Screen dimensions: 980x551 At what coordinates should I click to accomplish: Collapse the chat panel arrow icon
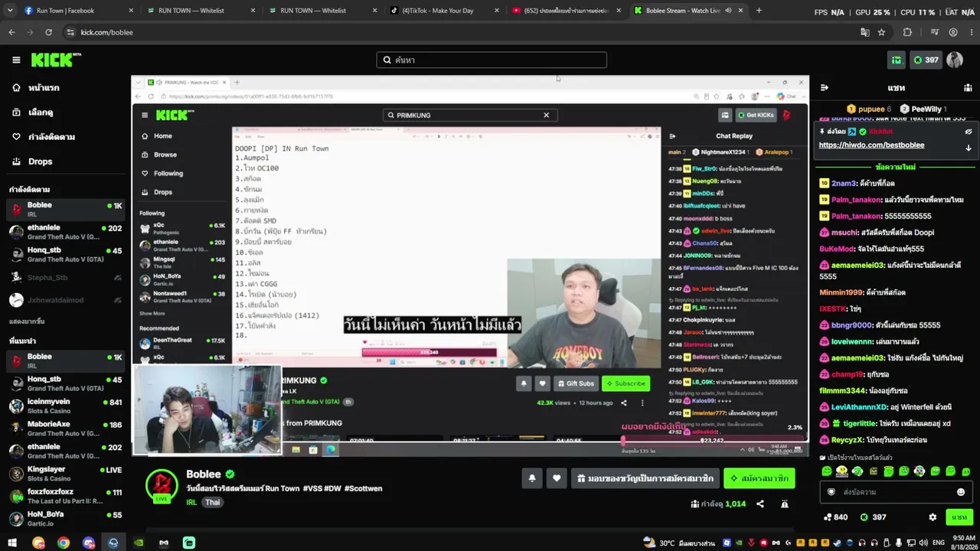coord(825,88)
